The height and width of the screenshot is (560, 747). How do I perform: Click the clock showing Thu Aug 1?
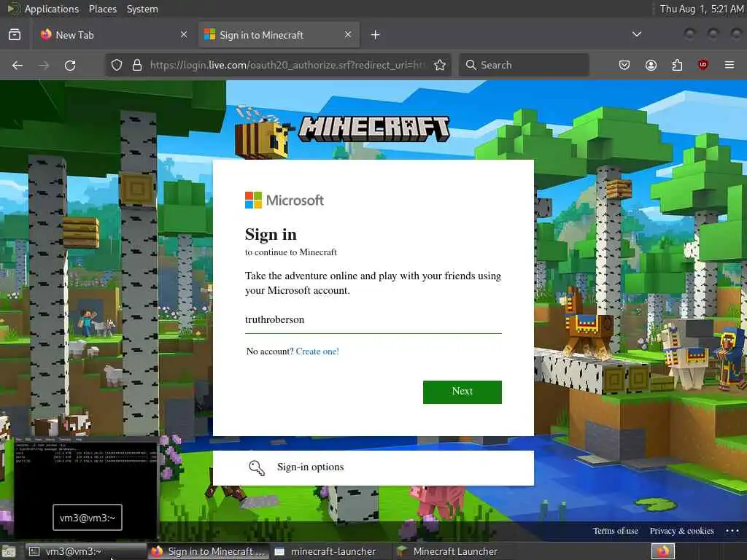click(701, 9)
